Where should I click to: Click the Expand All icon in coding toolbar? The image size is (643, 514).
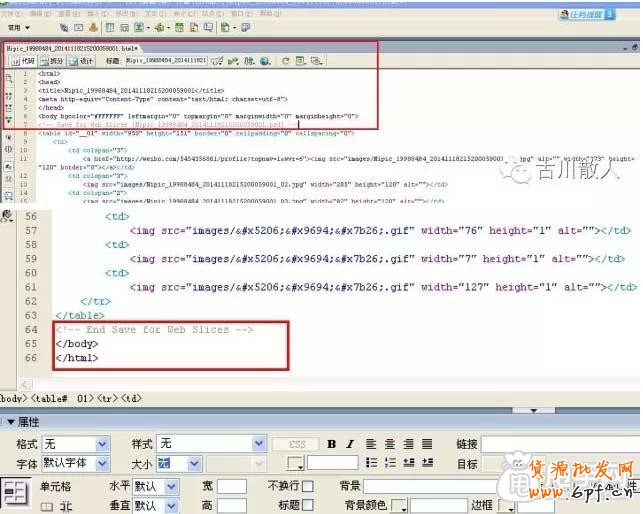[x=9, y=120]
